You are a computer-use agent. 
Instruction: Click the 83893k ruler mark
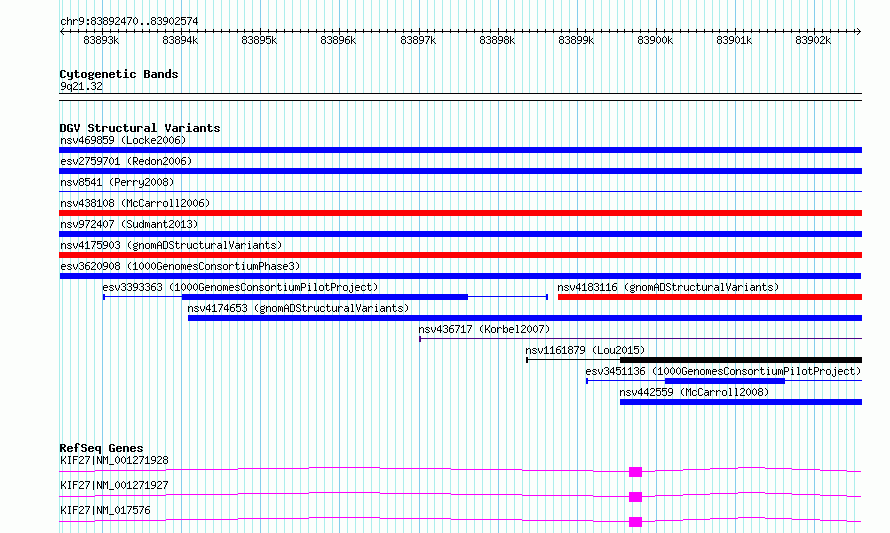click(101, 40)
